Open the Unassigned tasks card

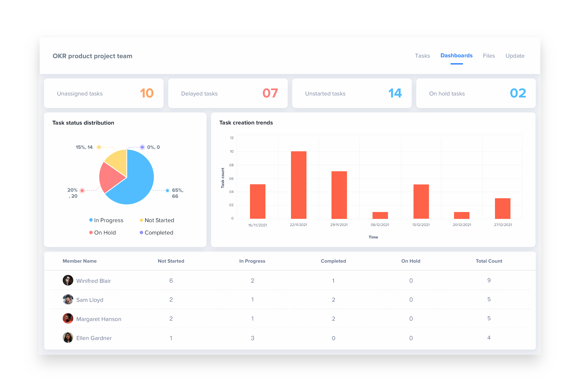[104, 93]
